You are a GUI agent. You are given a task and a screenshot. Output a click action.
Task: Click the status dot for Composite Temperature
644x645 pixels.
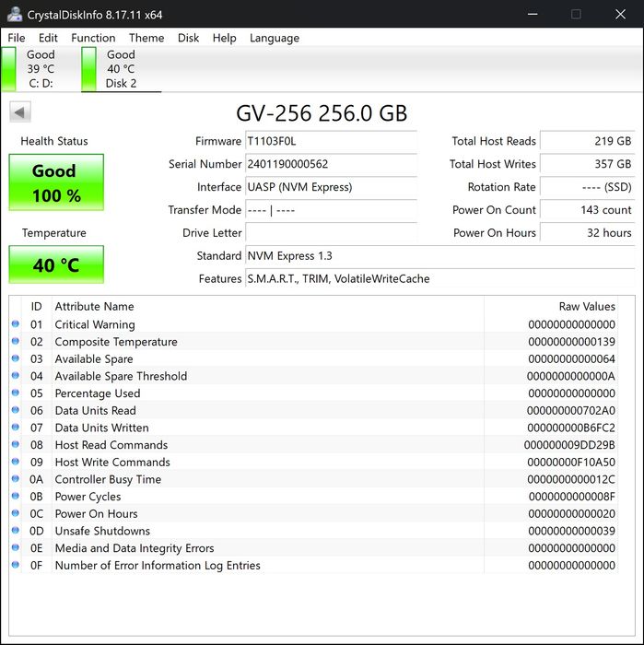click(16, 342)
